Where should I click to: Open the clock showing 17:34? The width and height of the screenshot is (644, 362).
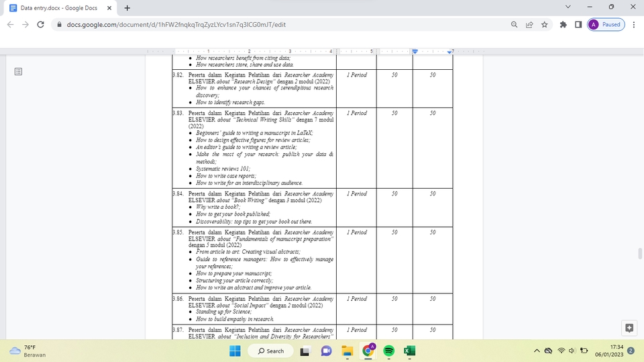(x=609, y=351)
